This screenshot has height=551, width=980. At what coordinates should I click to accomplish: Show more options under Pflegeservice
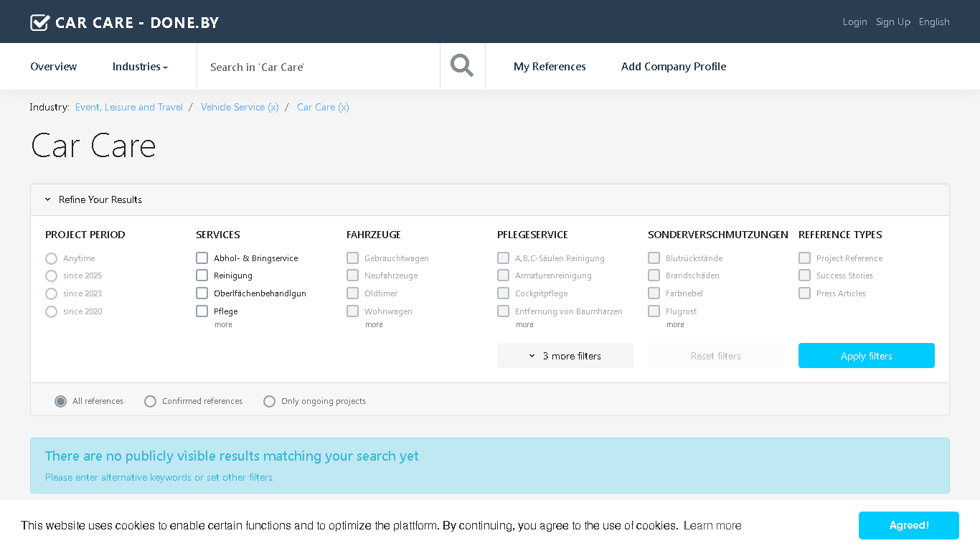[x=524, y=325]
